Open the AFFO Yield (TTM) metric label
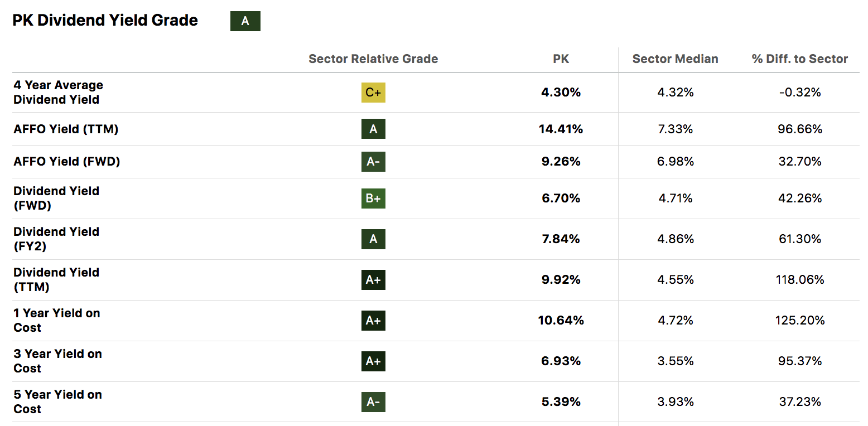Viewport: 868px width, 426px height. 66,129
